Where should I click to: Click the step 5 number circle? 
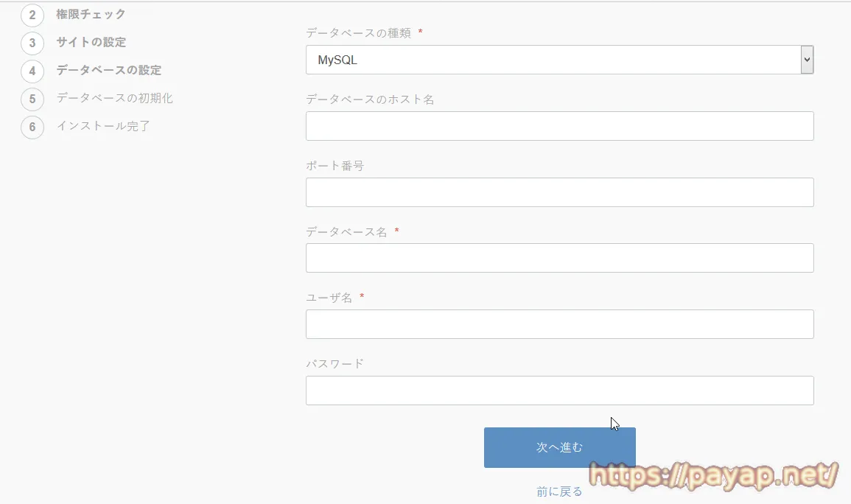point(32,99)
